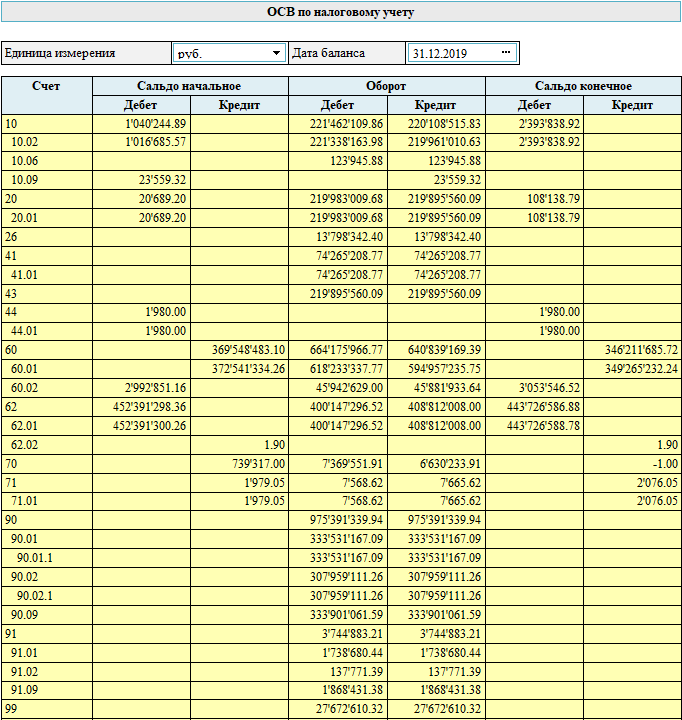
Task: Select account row 91.02
Action: pyautogui.click(x=341, y=672)
